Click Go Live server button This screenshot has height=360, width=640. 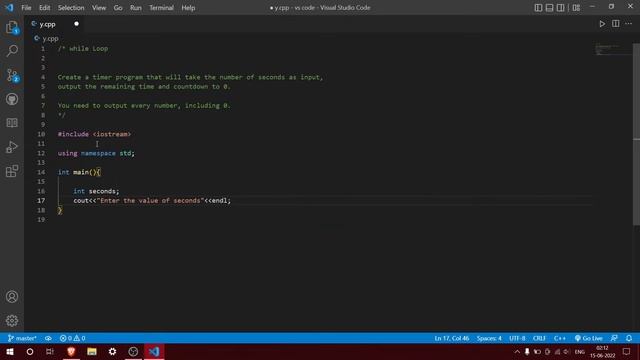pos(589,338)
